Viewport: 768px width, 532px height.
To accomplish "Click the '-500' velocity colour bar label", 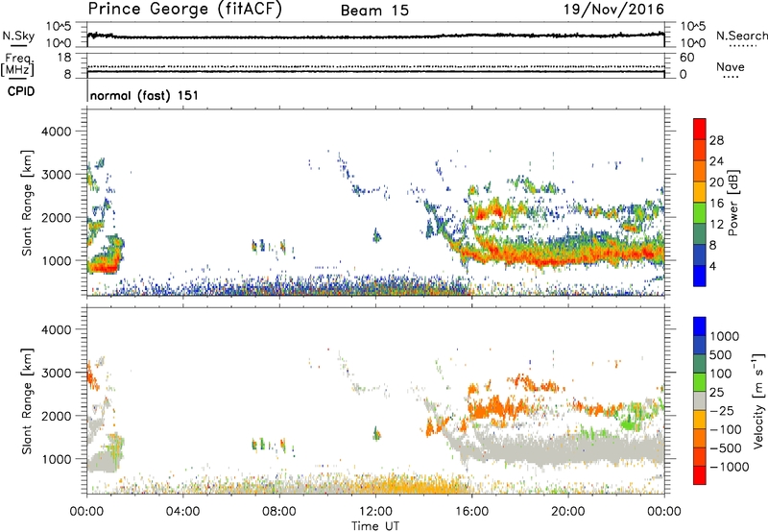I will pos(725,448).
